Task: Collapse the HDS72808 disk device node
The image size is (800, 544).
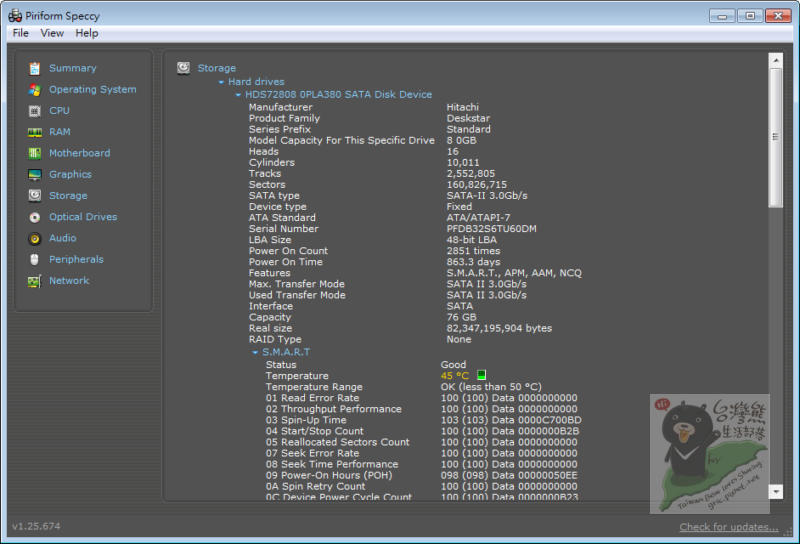Action: 238,94
